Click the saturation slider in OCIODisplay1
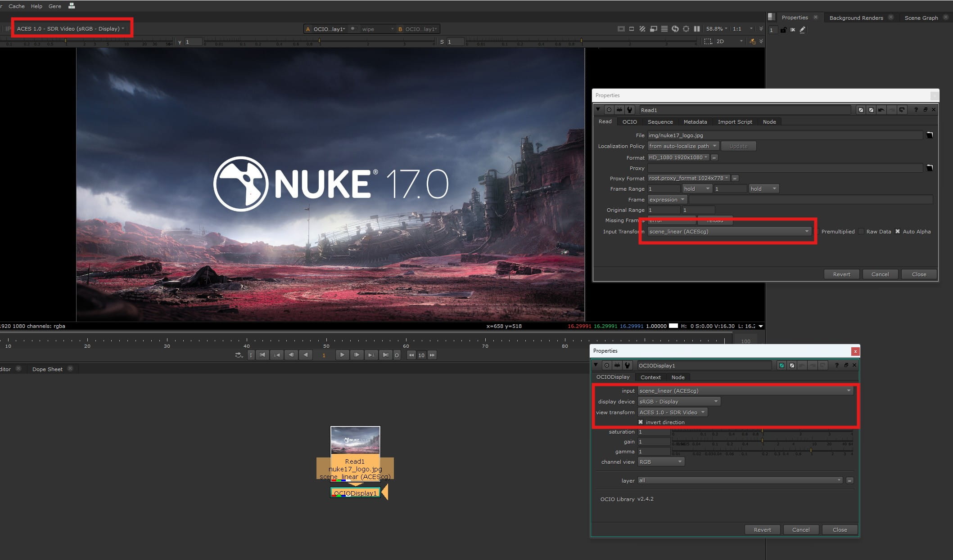The image size is (953, 560). tap(762, 432)
